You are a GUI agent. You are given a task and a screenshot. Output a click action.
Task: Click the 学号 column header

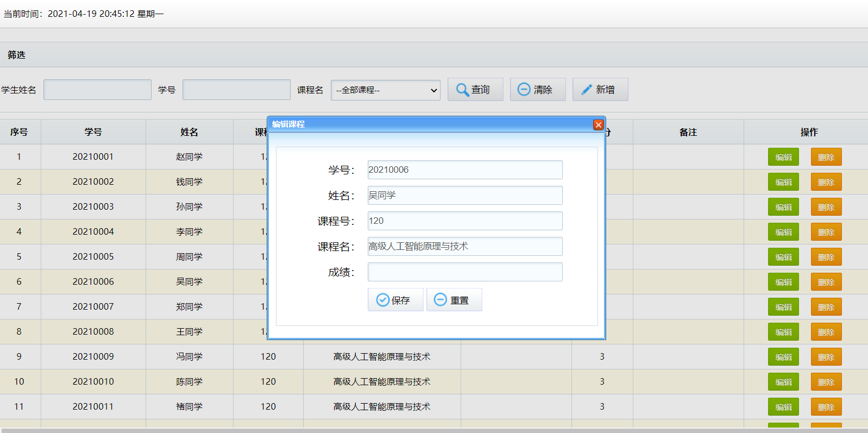click(93, 132)
